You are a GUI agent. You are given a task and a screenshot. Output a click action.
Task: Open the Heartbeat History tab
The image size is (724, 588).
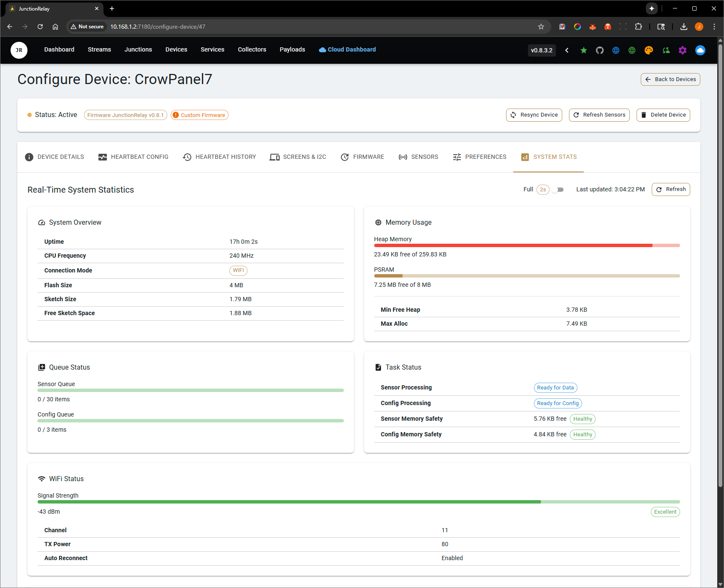pyautogui.click(x=220, y=157)
